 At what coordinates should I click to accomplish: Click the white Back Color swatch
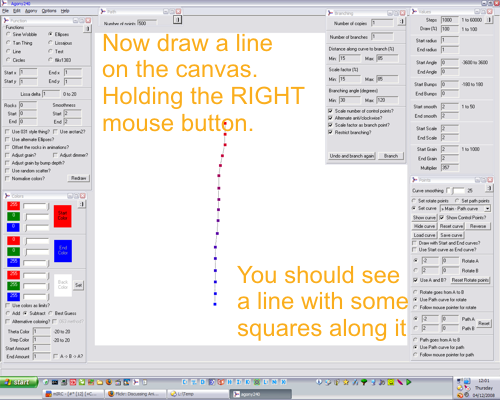63,285
